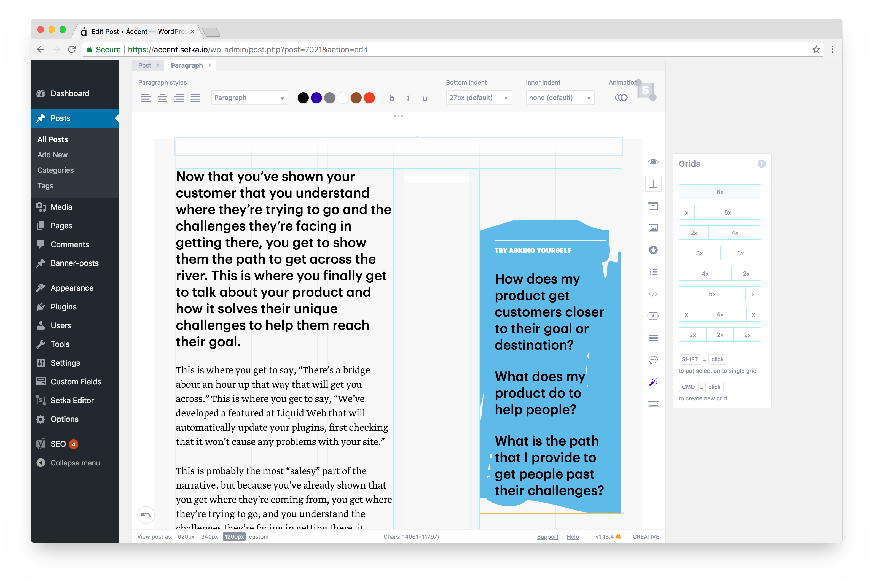Open the Paragraph style dropdown
The image size is (870, 588).
(x=249, y=97)
